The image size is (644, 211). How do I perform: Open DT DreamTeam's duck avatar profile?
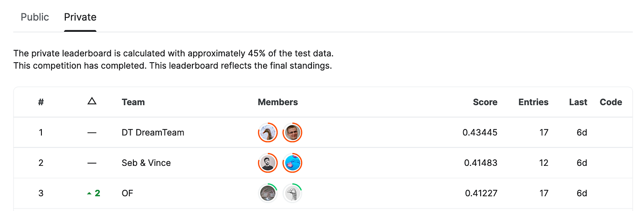267,133
